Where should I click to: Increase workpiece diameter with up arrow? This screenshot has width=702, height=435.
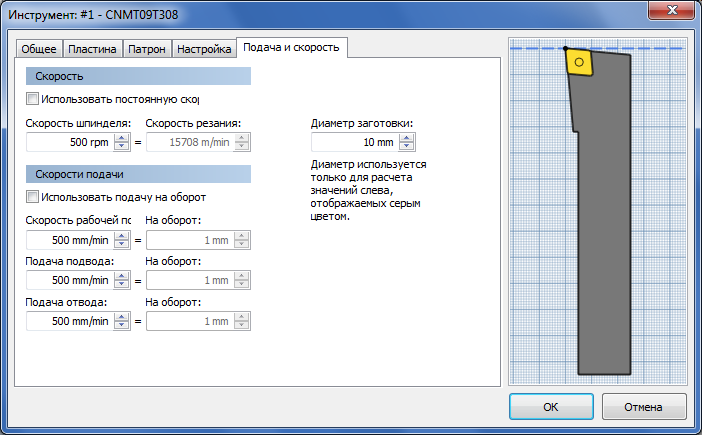pyautogui.click(x=407, y=138)
